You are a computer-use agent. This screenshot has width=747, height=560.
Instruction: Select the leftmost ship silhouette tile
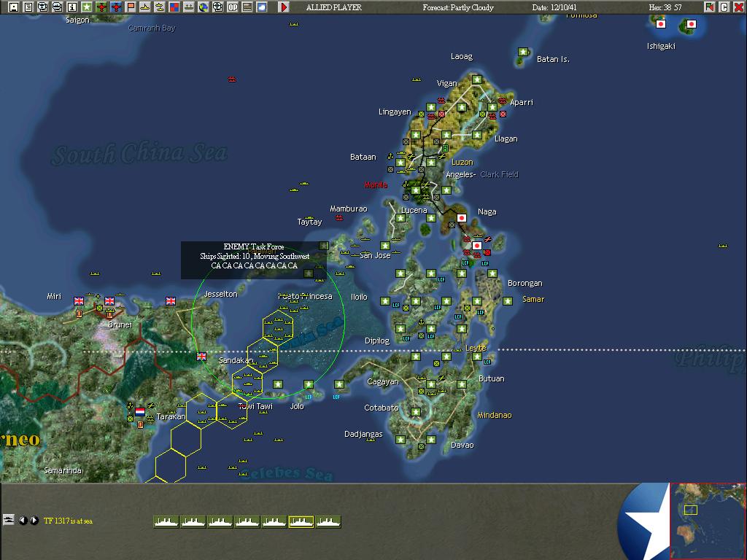coord(166,522)
